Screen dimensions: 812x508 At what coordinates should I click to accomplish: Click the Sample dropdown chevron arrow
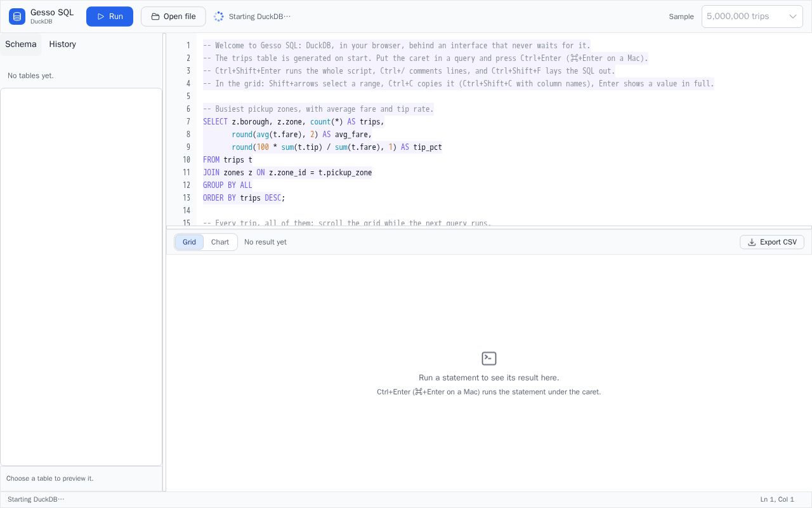[x=792, y=17]
